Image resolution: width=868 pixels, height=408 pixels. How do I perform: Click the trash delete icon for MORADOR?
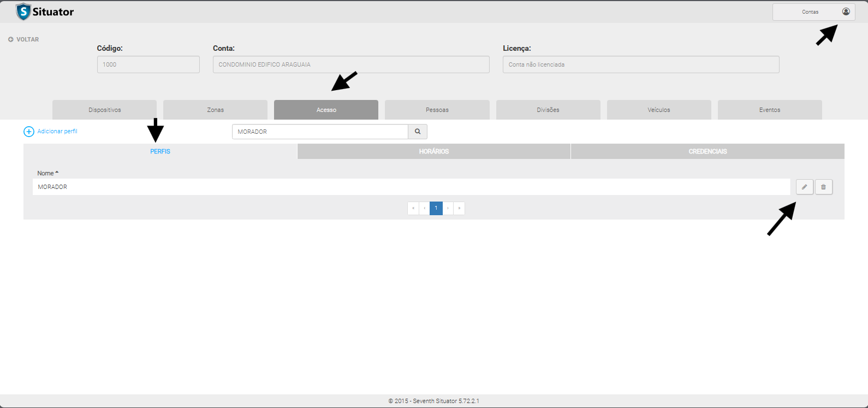click(x=823, y=187)
